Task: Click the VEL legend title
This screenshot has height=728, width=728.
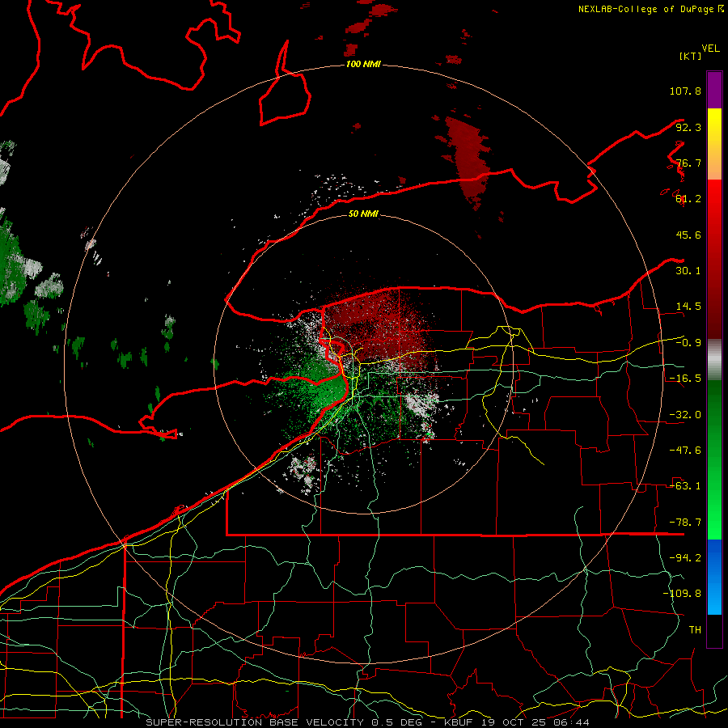Action: (710, 49)
